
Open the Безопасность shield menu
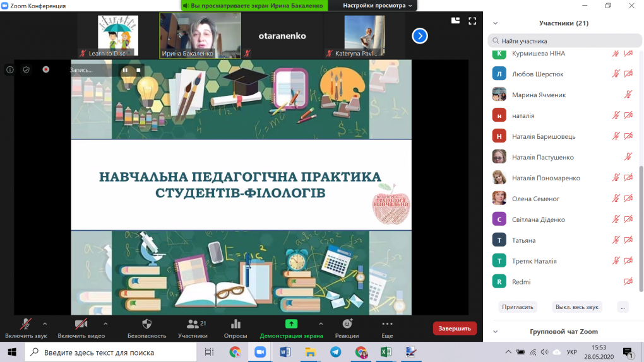pyautogui.click(x=146, y=329)
